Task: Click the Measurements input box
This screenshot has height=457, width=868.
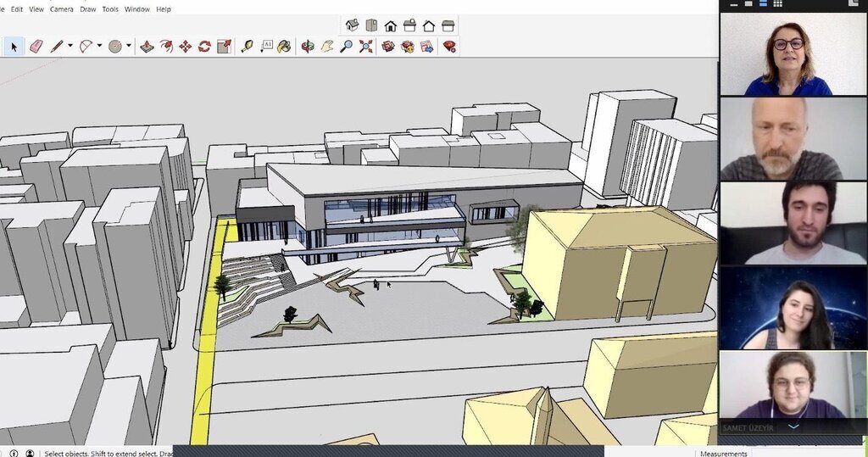Action: [805, 454]
